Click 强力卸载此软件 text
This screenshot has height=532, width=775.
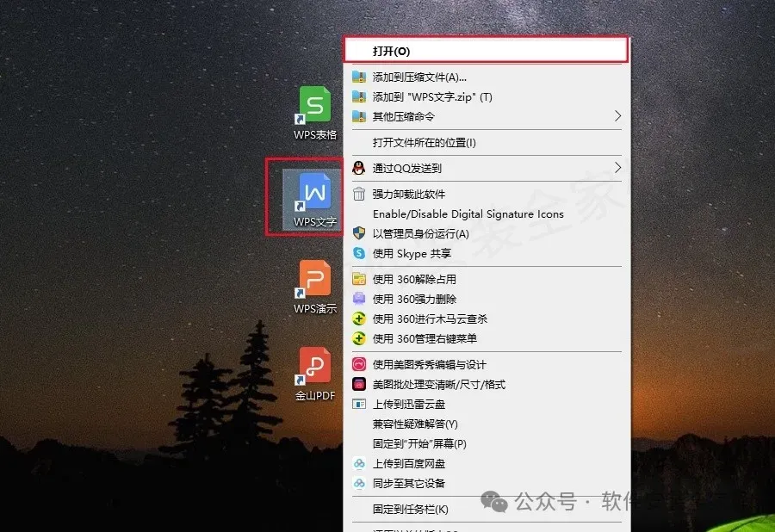click(409, 195)
